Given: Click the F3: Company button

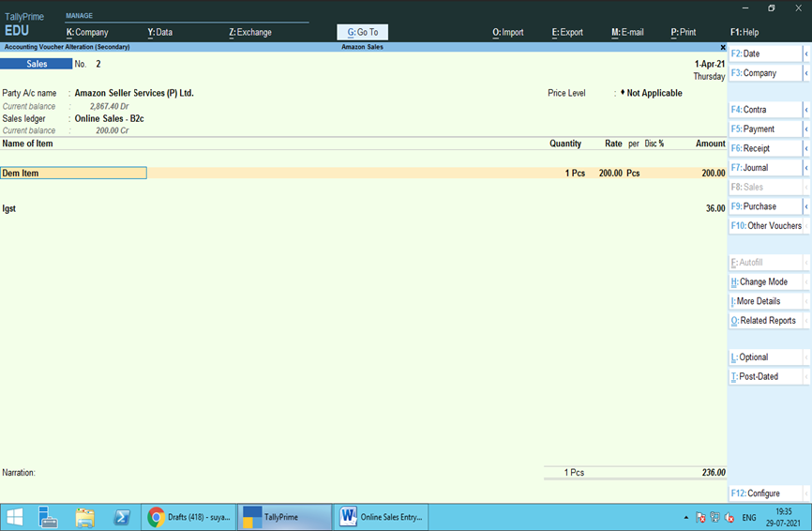Looking at the screenshot, I should (x=765, y=73).
